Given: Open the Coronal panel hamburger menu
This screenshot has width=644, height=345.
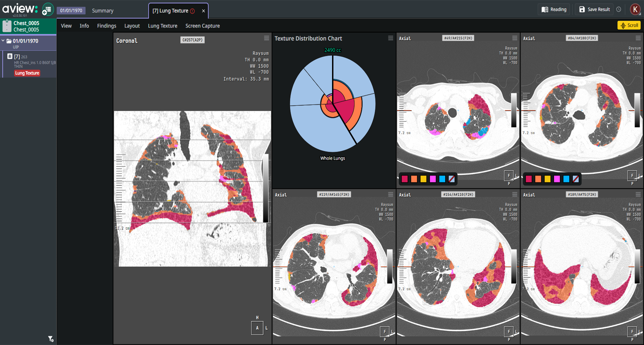Looking at the screenshot, I should [x=266, y=38].
